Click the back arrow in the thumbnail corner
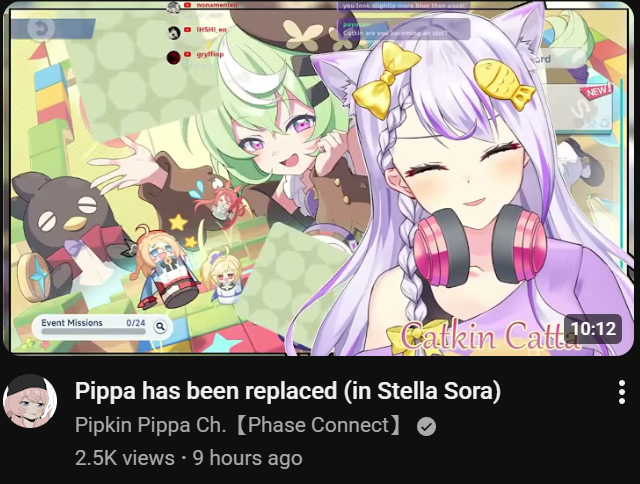The image size is (640, 484). 41,28
